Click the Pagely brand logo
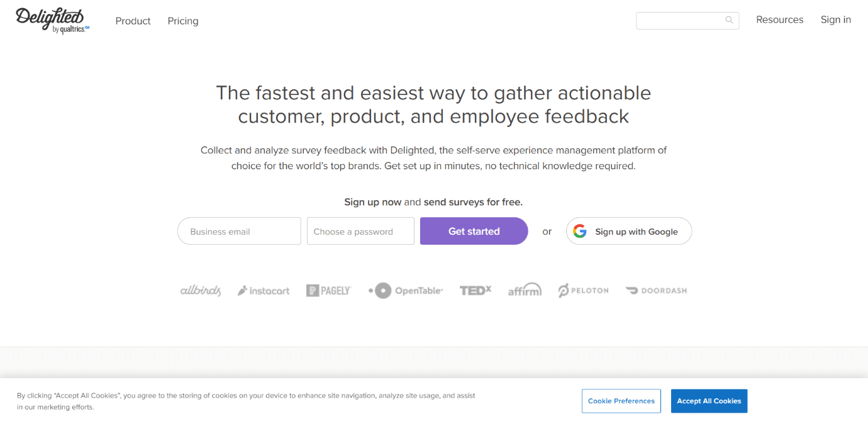Screen dimensions: 868x424 (x=328, y=291)
